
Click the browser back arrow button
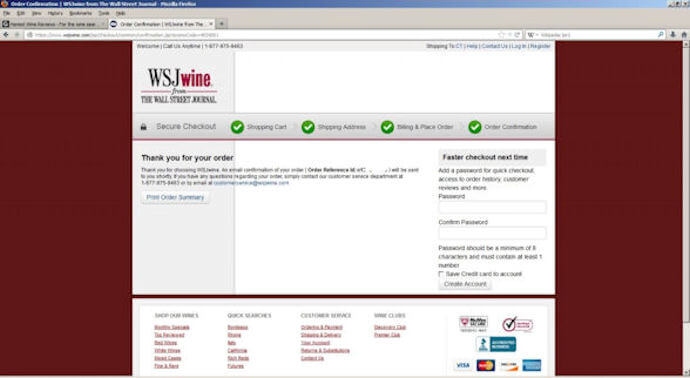[x=6, y=35]
